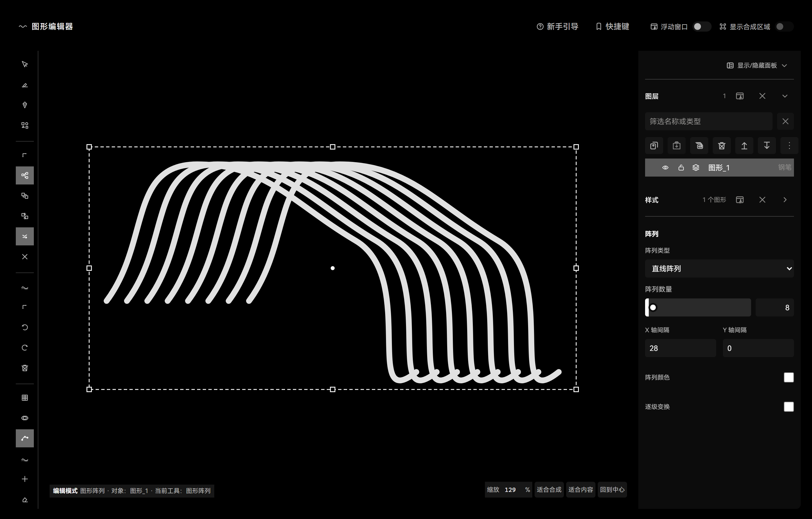The image size is (812, 519).
Task: Open the 阵列类型 直线阵列 dropdown
Action: click(x=719, y=269)
